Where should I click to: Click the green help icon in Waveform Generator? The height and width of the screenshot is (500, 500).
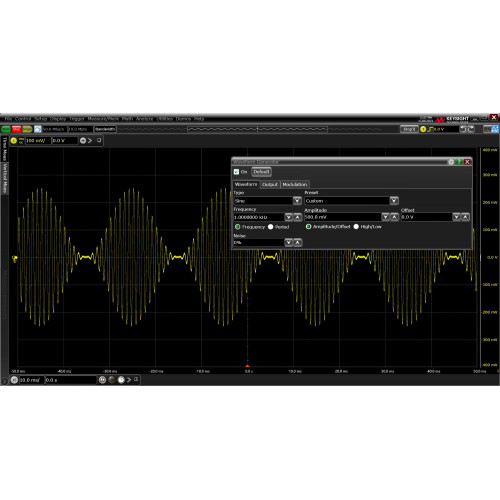pos(459,162)
